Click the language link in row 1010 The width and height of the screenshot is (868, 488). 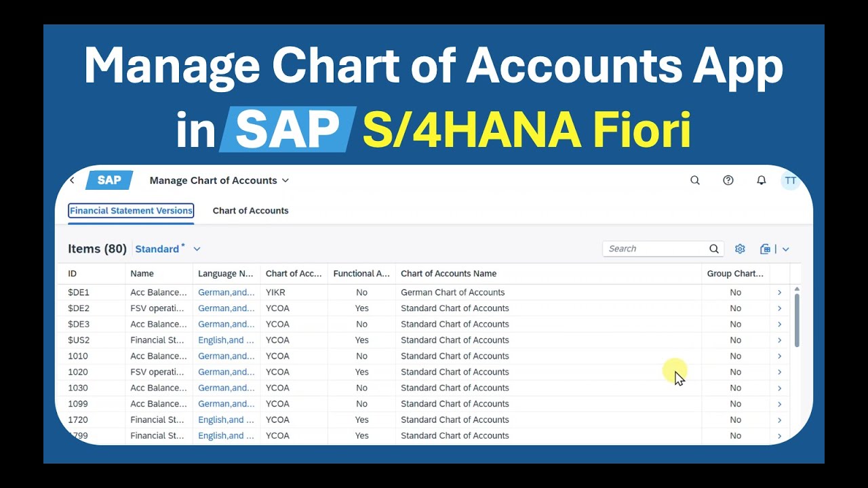[226, 356]
